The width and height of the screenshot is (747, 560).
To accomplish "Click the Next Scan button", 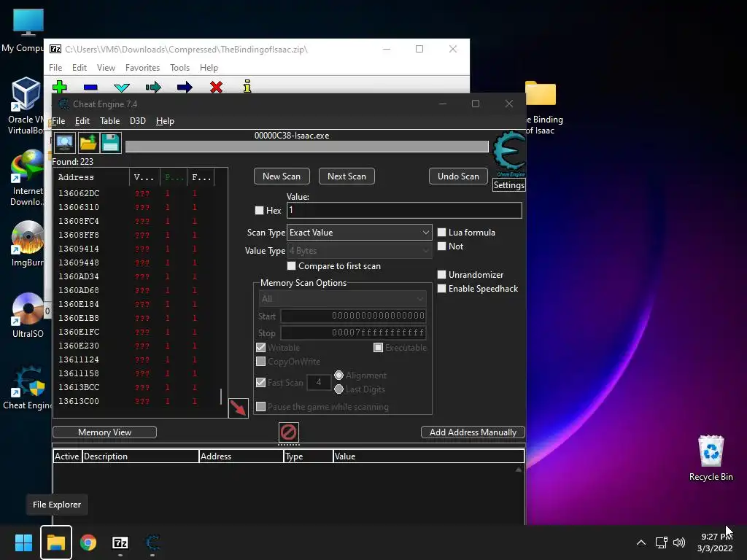I will (347, 176).
